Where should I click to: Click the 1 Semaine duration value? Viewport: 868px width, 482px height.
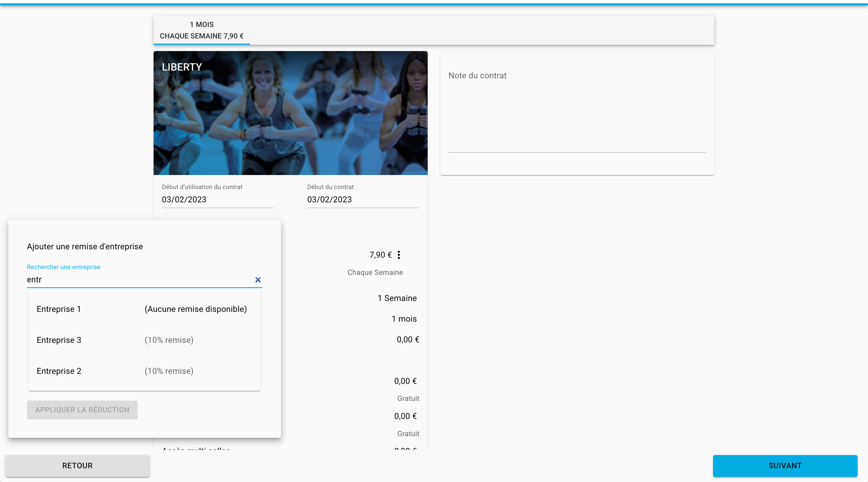coord(397,298)
